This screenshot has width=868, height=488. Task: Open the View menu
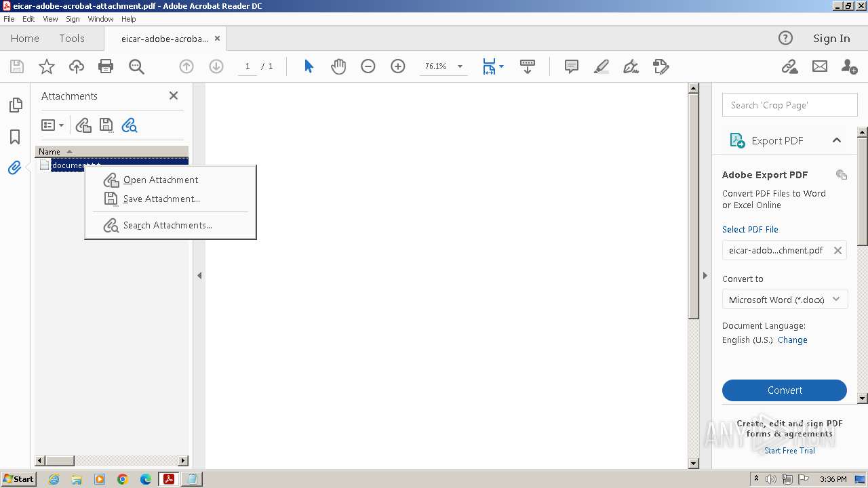50,19
